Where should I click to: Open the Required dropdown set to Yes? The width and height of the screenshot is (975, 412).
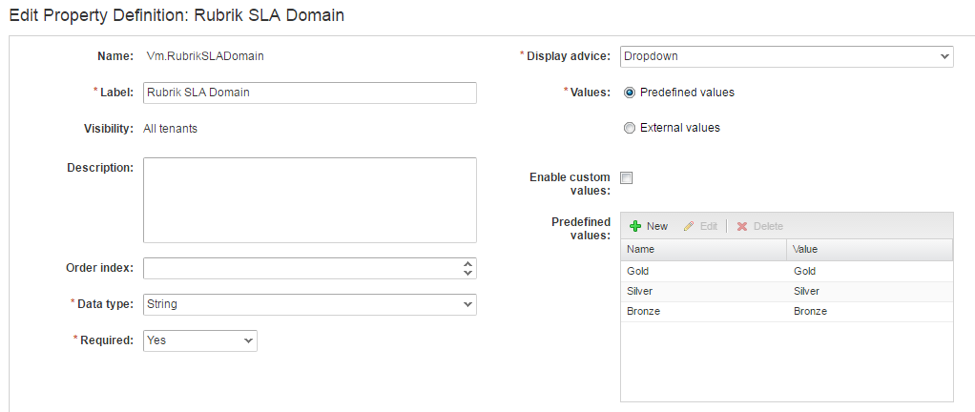click(x=200, y=341)
